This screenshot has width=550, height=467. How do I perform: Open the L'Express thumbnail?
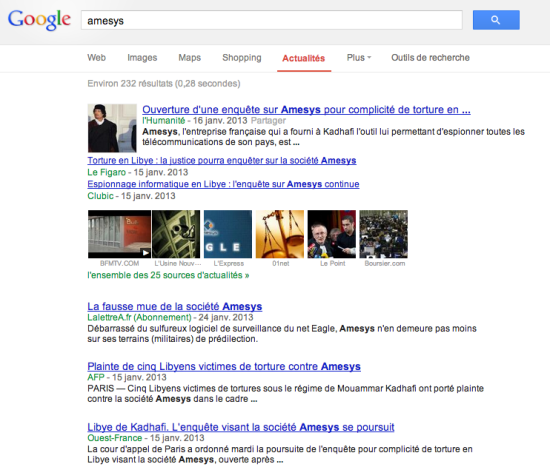click(x=228, y=234)
